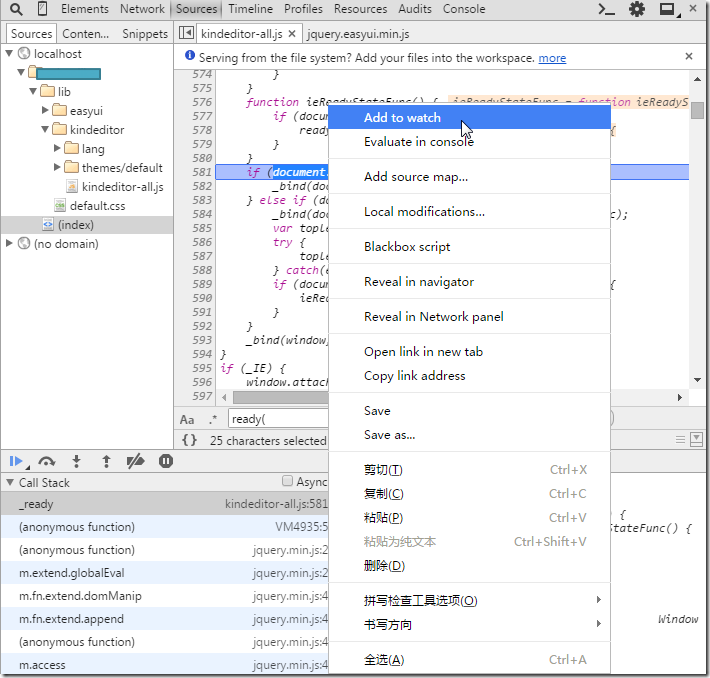The width and height of the screenshot is (710, 678).
Task: Click the vertical scrollbar down arrow
Action: pos(697,380)
